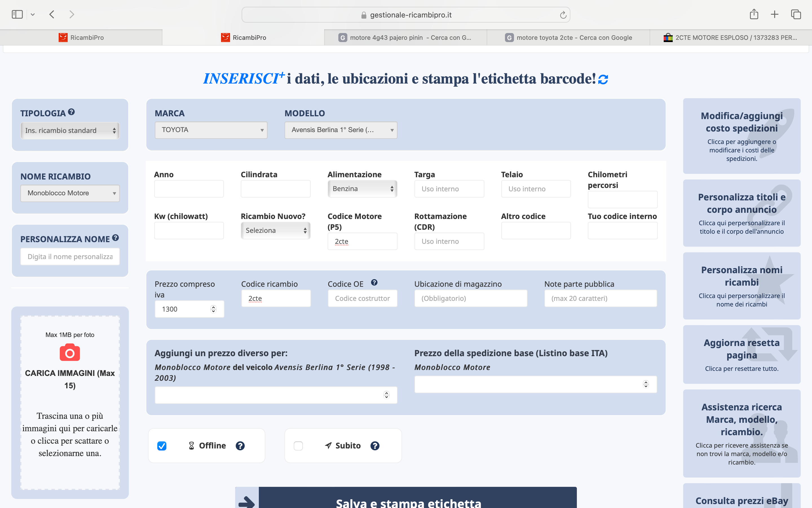The height and width of the screenshot is (508, 812).
Task: Open a new tab with plus icon
Action: 775,14
